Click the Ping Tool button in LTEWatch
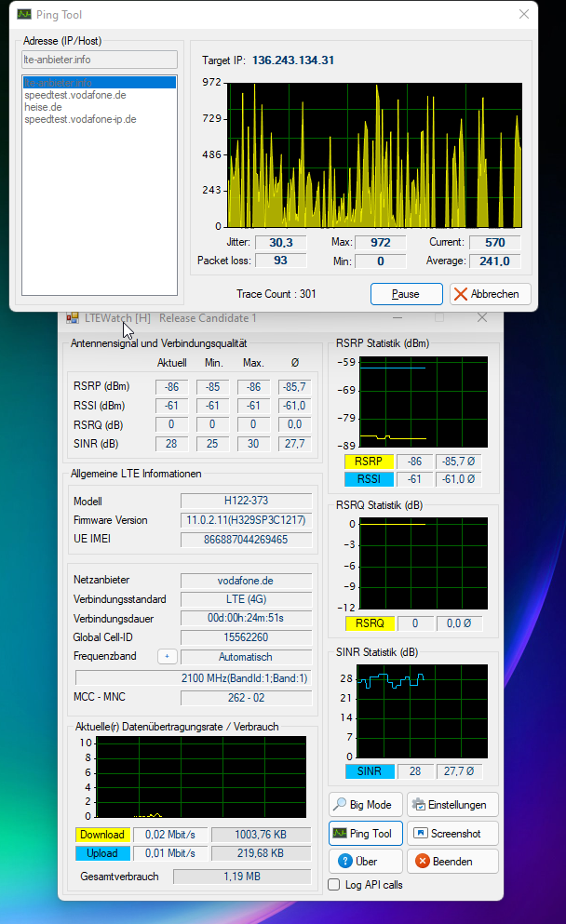This screenshot has width=566, height=924. tap(366, 833)
